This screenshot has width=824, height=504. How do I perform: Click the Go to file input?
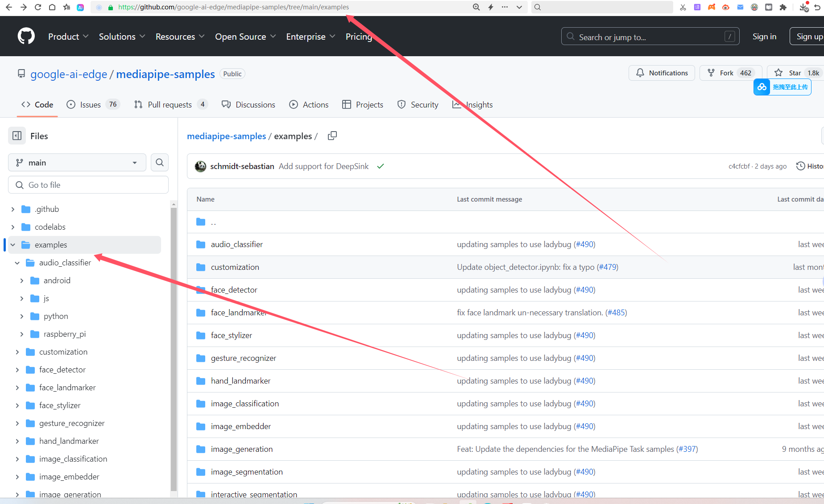[88, 185]
